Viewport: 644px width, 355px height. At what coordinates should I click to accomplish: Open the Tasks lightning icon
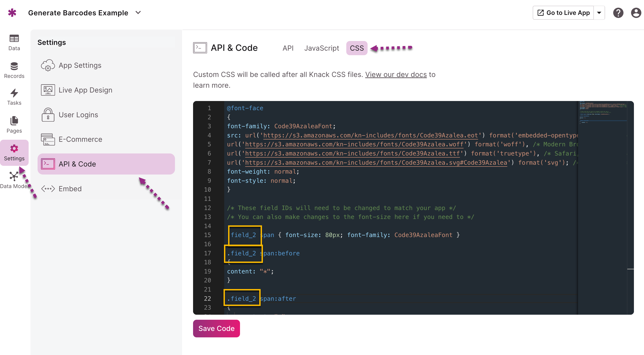point(14,93)
